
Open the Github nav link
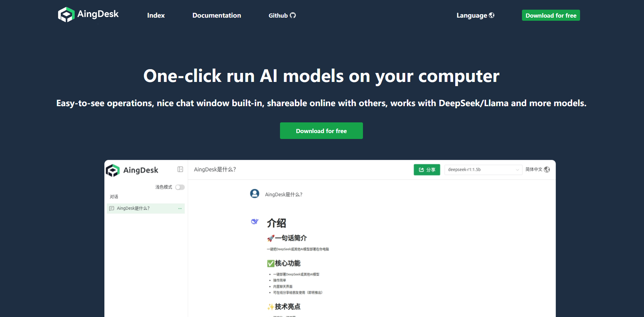pyautogui.click(x=282, y=16)
